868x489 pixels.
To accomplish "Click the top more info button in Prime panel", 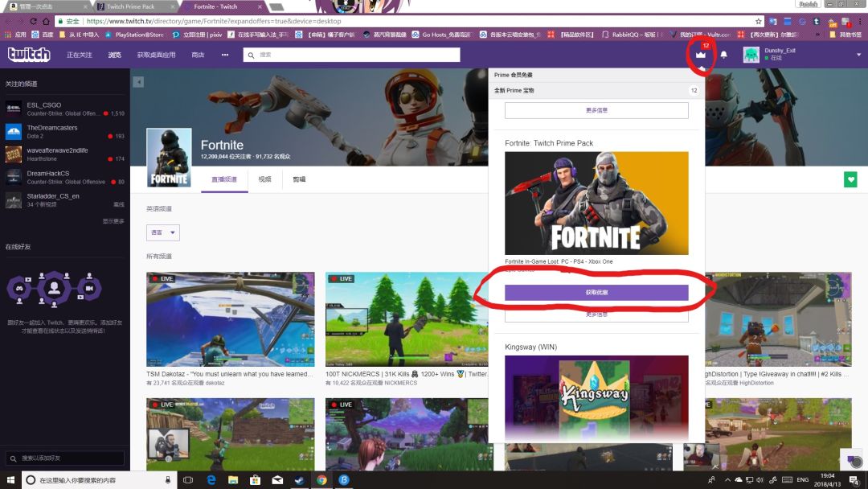I will (x=596, y=110).
